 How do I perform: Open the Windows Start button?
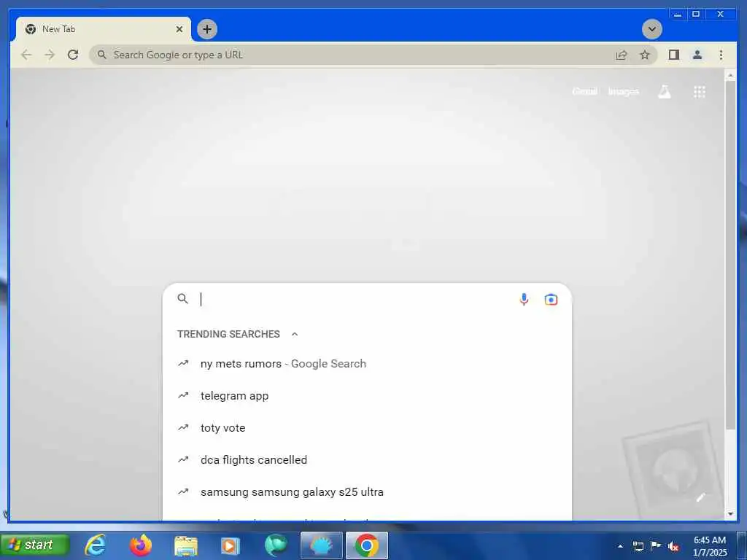[x=35, y=545]
